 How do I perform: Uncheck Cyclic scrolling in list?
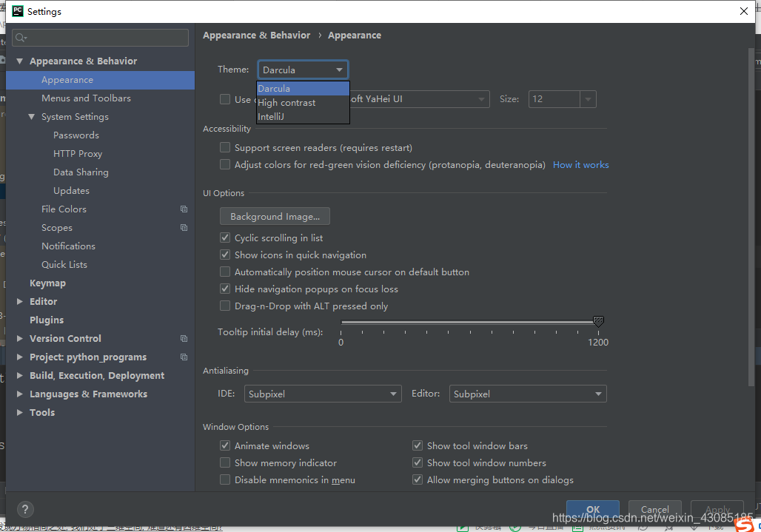coord(225,238)
